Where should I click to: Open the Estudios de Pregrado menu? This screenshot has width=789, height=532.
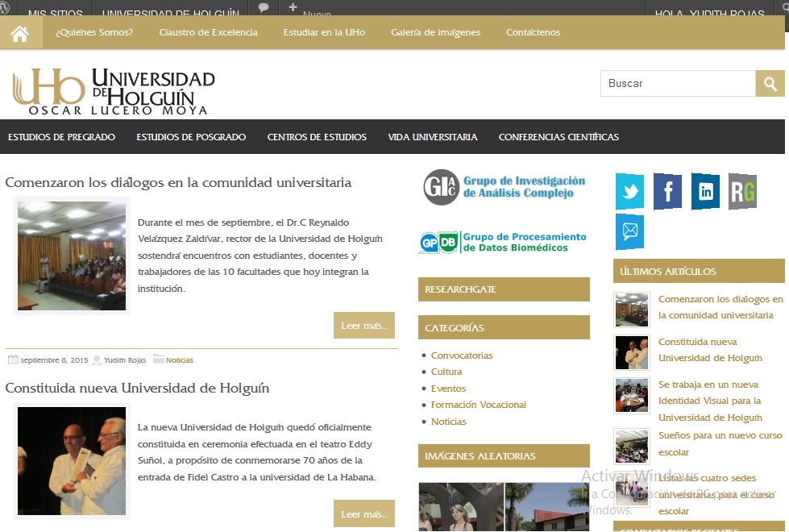[x=61, y=137]
